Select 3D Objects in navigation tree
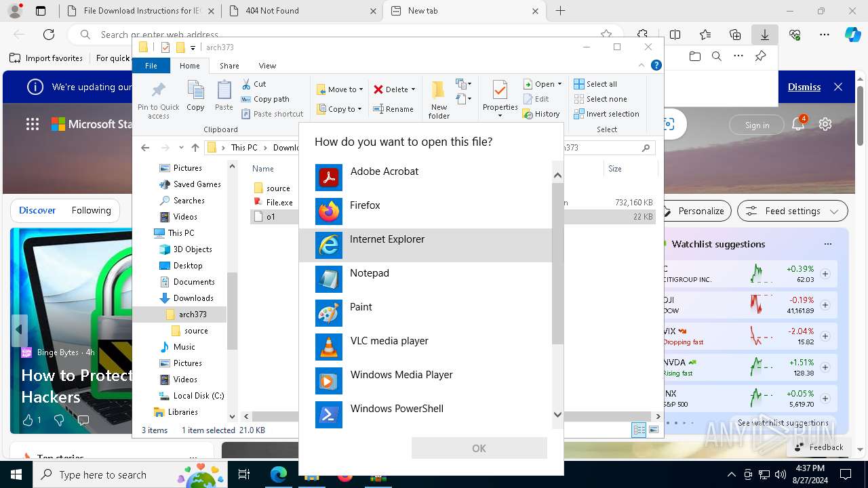The width and height of the screenshot is (868, 488). (184, 249)
